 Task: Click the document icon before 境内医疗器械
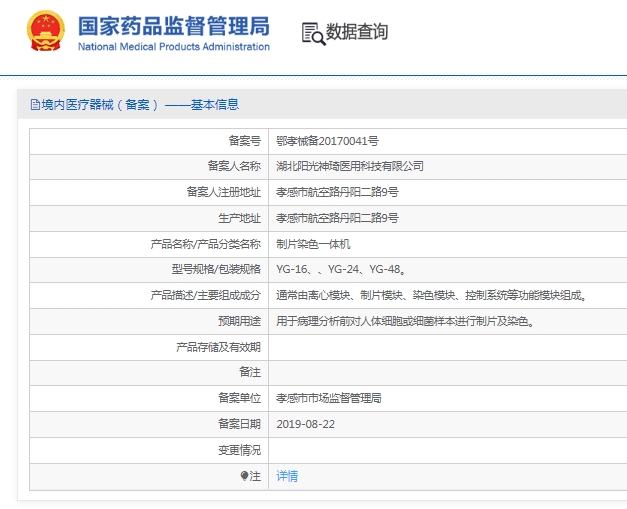pyautogui.click(x=35, y=105)
